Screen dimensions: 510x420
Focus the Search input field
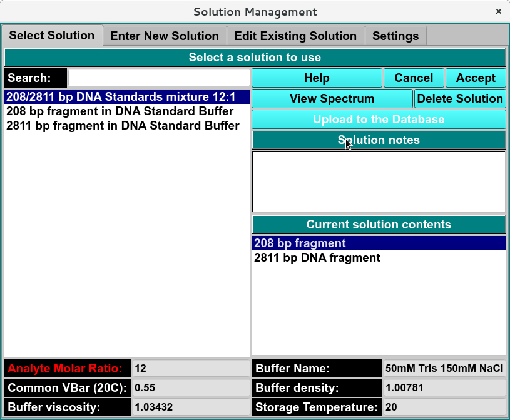[159, 78]
